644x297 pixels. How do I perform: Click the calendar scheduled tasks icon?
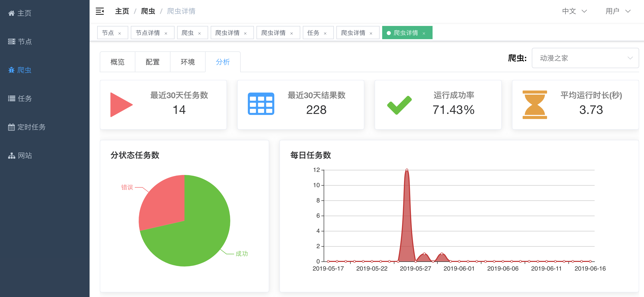[x=11, y=127]
